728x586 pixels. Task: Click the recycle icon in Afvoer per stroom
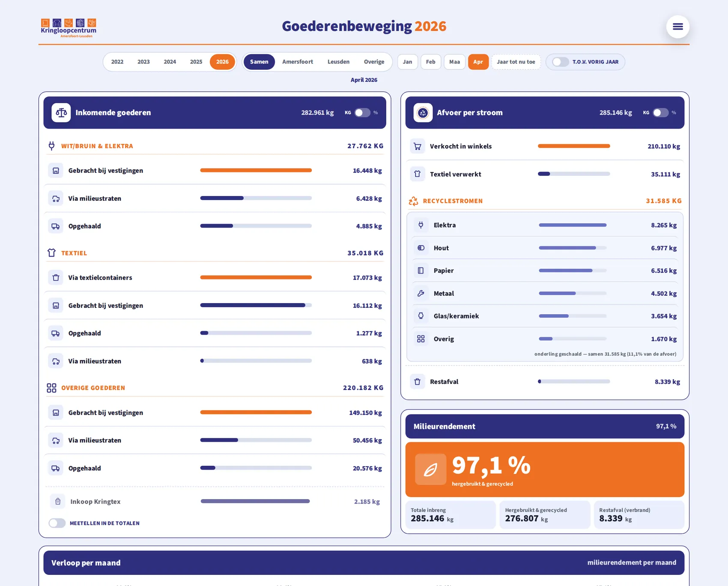[x=423, y=113]
